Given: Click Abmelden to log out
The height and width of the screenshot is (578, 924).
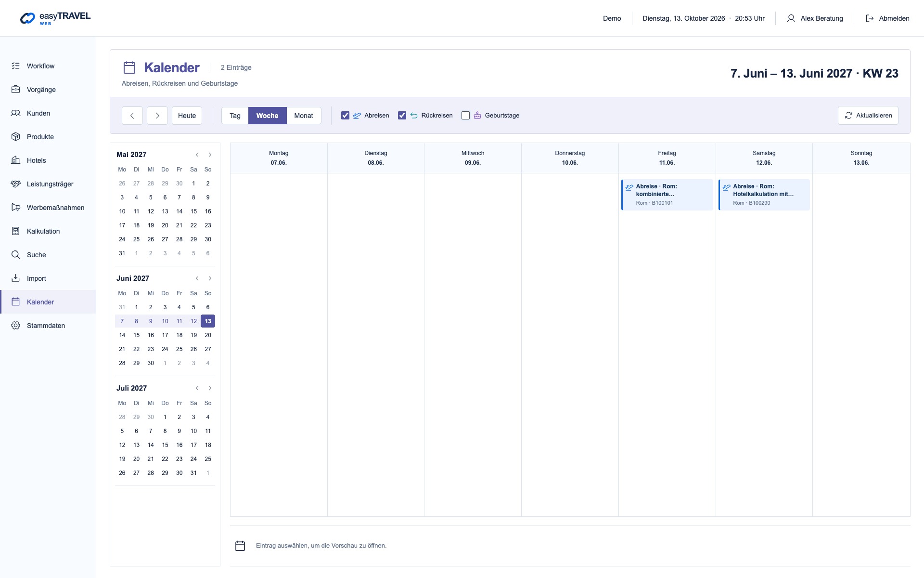Looking at the screenshot, I should (x=887, y=18).
